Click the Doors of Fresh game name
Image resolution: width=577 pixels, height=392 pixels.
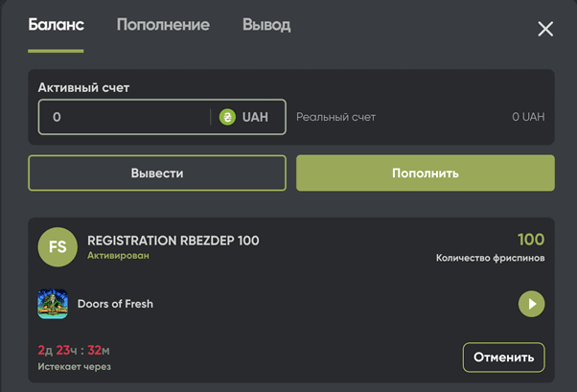coord(115,304)
